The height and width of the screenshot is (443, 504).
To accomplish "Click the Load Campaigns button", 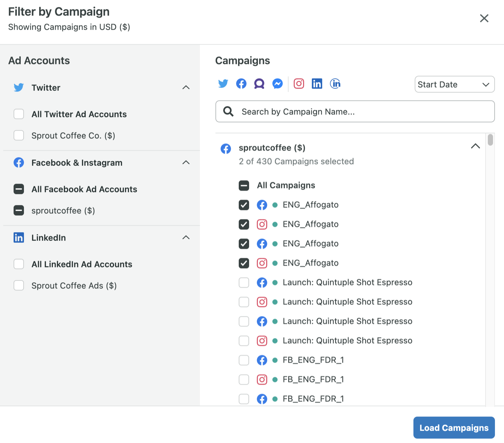I will coord(454,427).
